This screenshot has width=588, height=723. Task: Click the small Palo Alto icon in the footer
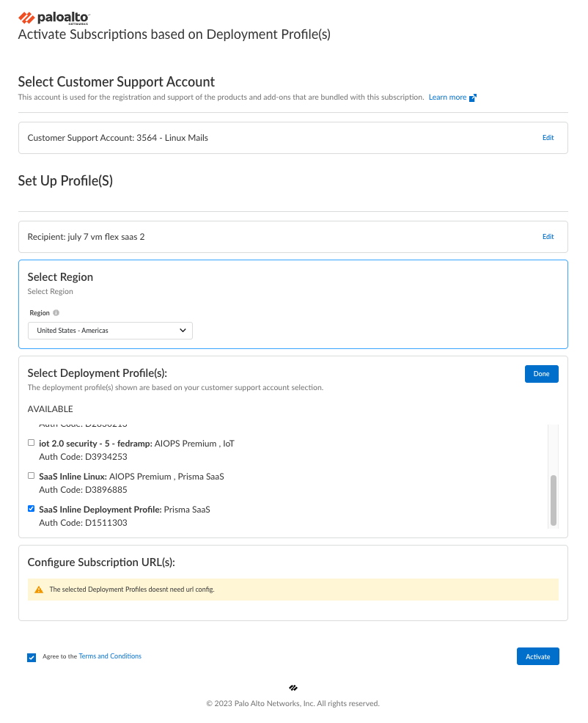pyautogui.click(x=293, y=688)
